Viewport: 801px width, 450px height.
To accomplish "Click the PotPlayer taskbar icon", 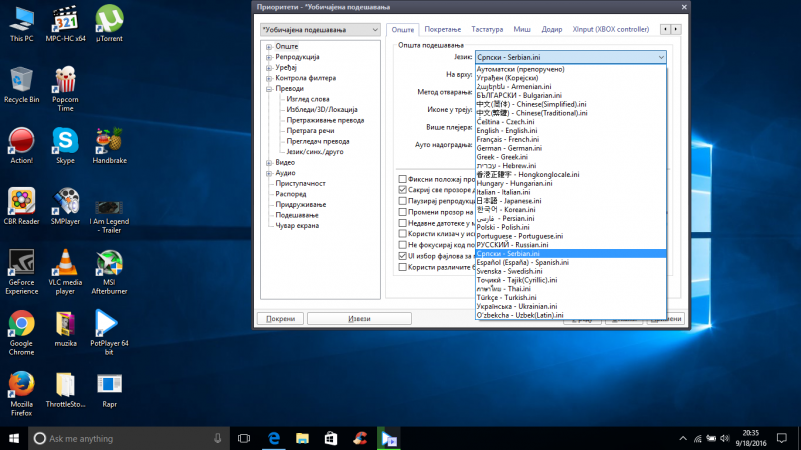I will 389,438.
